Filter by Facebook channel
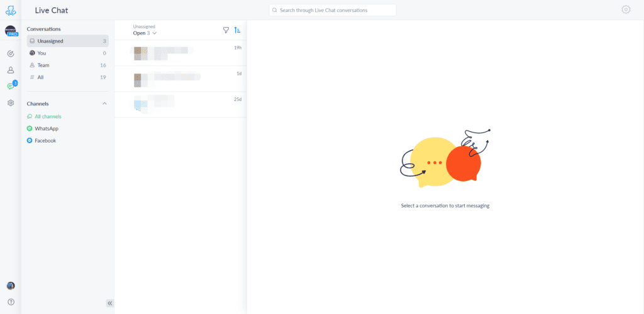This screenshot has height=314, width=644. coord(45,141)
